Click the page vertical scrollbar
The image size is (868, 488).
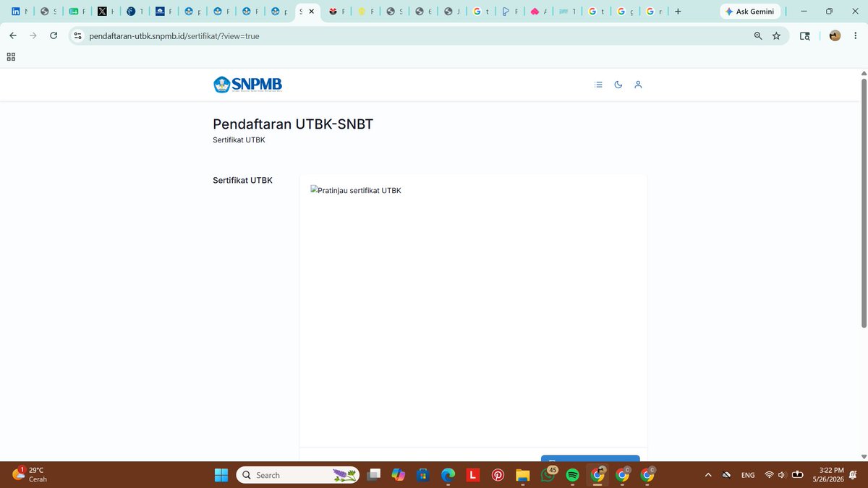pos(863,202)
